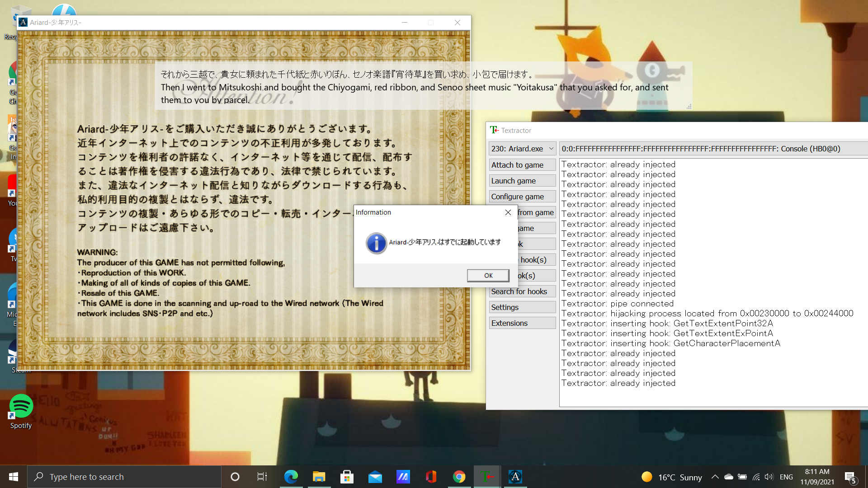Open Spotify desktop shortcut
Screen dimensions: 868x488
(21, 412)
